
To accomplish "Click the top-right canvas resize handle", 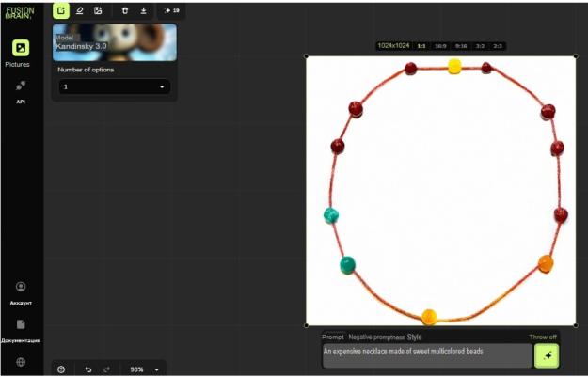I will 576,56.
